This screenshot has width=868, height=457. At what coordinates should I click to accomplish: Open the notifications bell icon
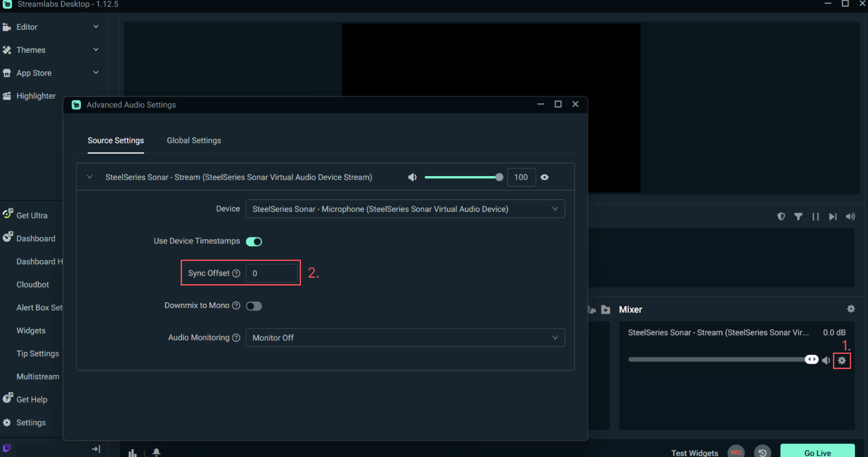pyautogui.click(x=156, y=453)
